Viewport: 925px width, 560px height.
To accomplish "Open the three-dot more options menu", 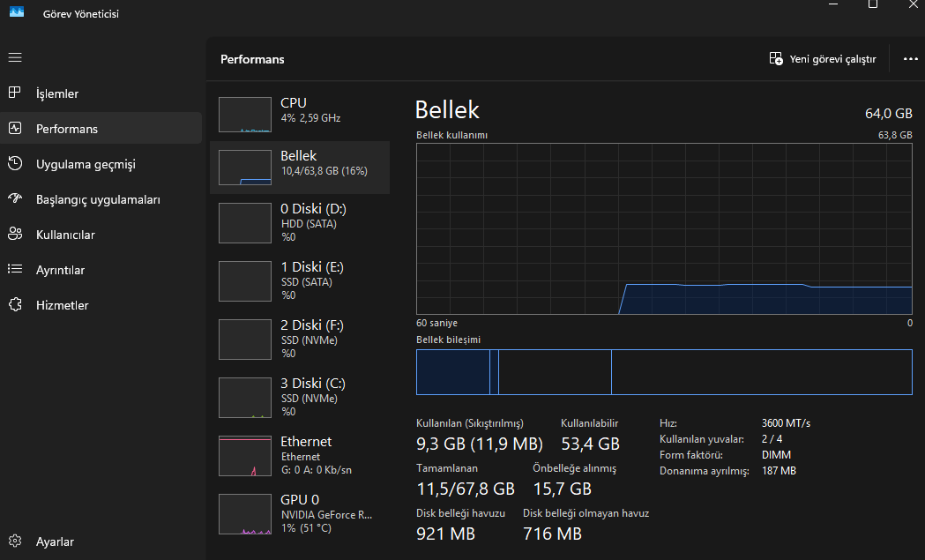I will pos(911,59).
